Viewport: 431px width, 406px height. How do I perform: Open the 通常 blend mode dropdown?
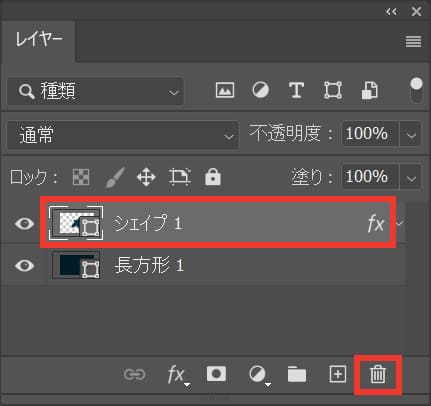click(122, 135)
